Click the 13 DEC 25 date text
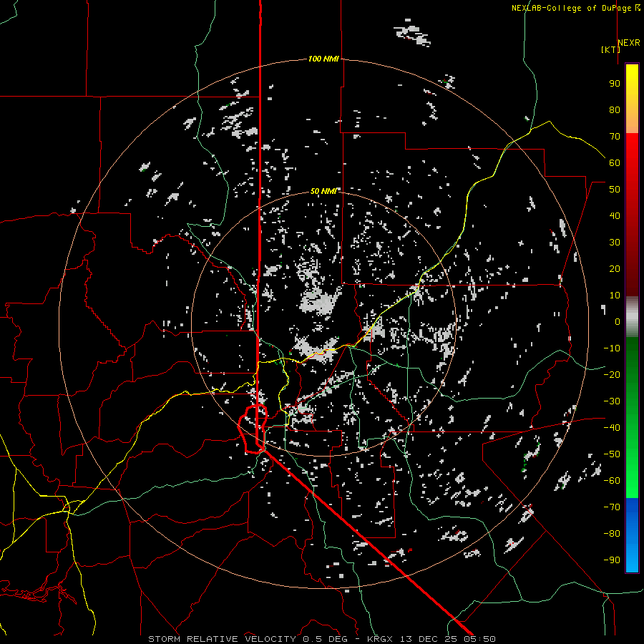Image resolution: width=644 pixels, height=644 pixels. point(429,639)
